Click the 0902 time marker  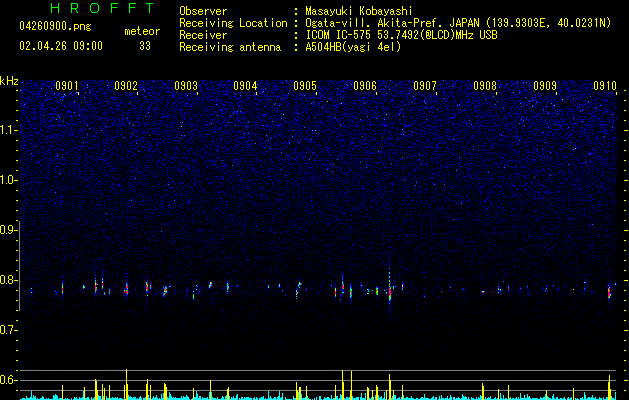[126, 86]
